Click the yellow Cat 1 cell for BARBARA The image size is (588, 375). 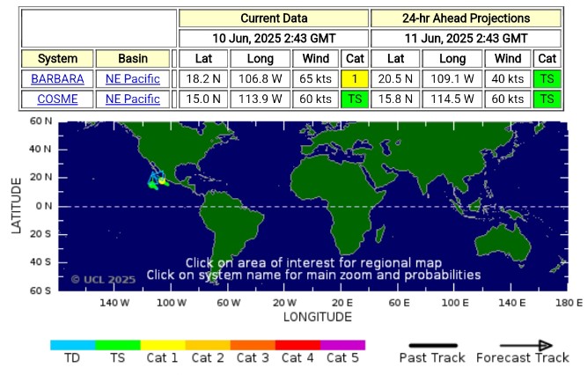355,78
